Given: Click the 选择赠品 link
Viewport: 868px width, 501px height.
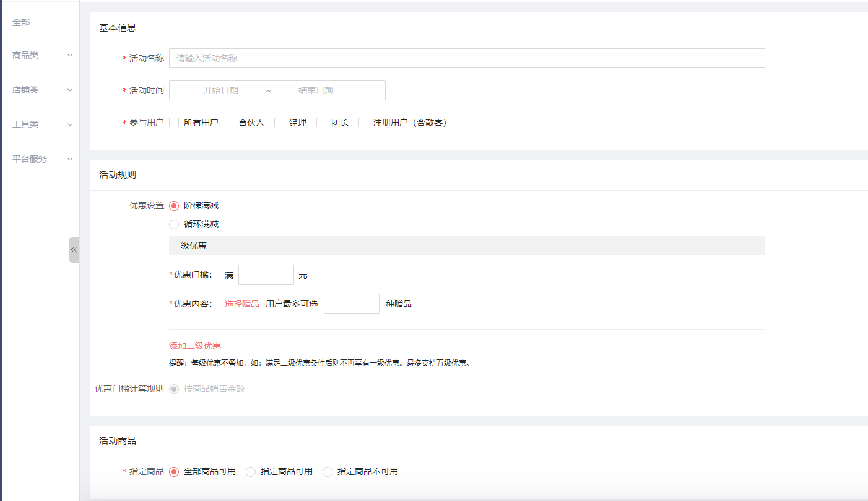Looking at the screenshot, I should [x=241, y=304].
